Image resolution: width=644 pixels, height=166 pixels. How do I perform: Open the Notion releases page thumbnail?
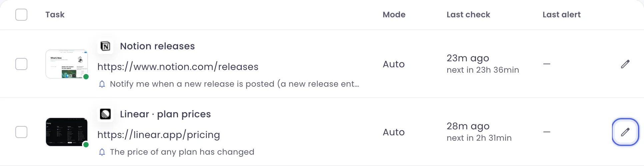pyautogui.click(x=67, y=64)
